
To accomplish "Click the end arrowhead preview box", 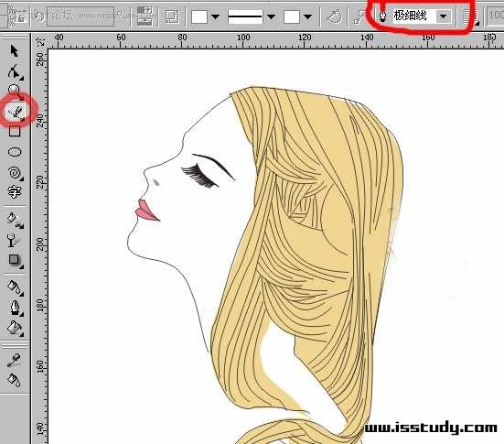I will pos(292,16).
